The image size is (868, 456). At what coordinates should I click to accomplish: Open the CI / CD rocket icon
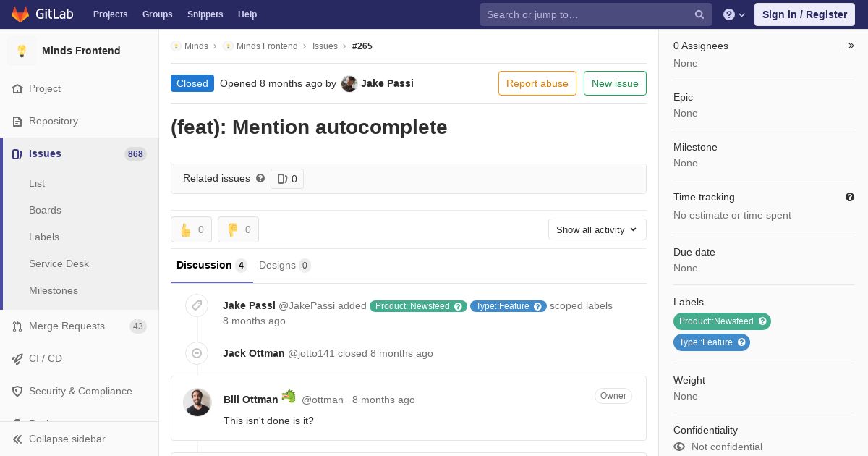(17, 359)
